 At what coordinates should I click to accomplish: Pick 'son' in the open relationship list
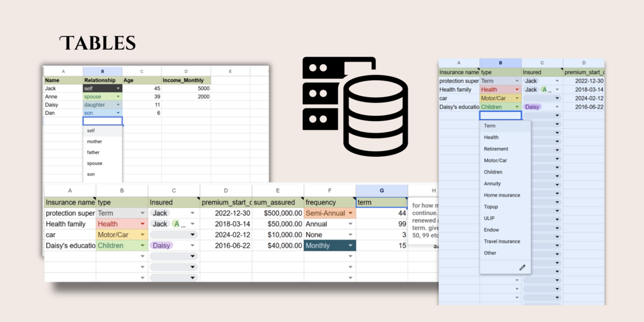coord(103,174)
